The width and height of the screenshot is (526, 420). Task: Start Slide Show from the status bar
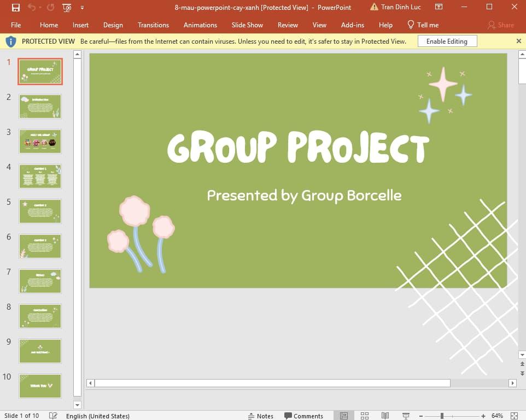pos(406,416)
